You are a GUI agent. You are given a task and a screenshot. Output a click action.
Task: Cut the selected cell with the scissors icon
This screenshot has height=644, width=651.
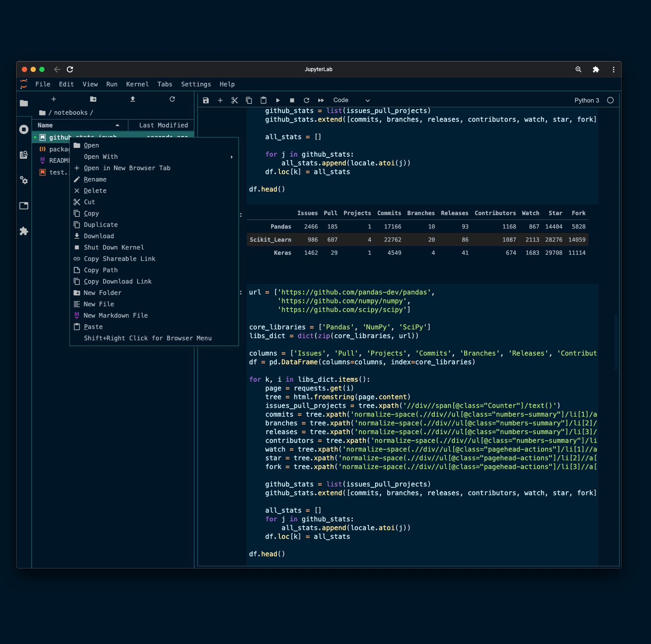coord(234,100)
